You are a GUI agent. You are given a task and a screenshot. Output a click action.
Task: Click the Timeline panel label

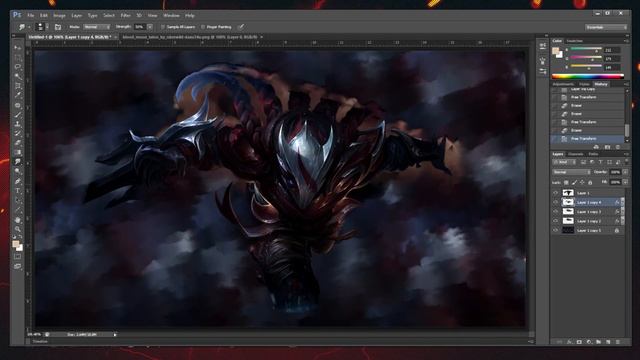(x=40, y=342)
